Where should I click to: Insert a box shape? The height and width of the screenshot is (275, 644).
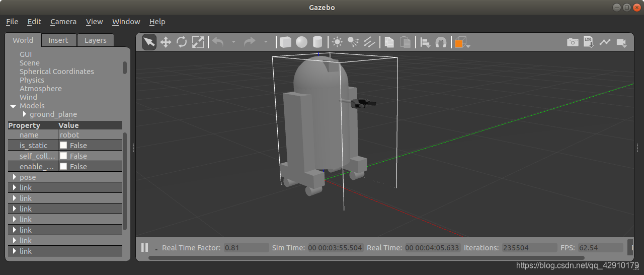click(285, 42)
